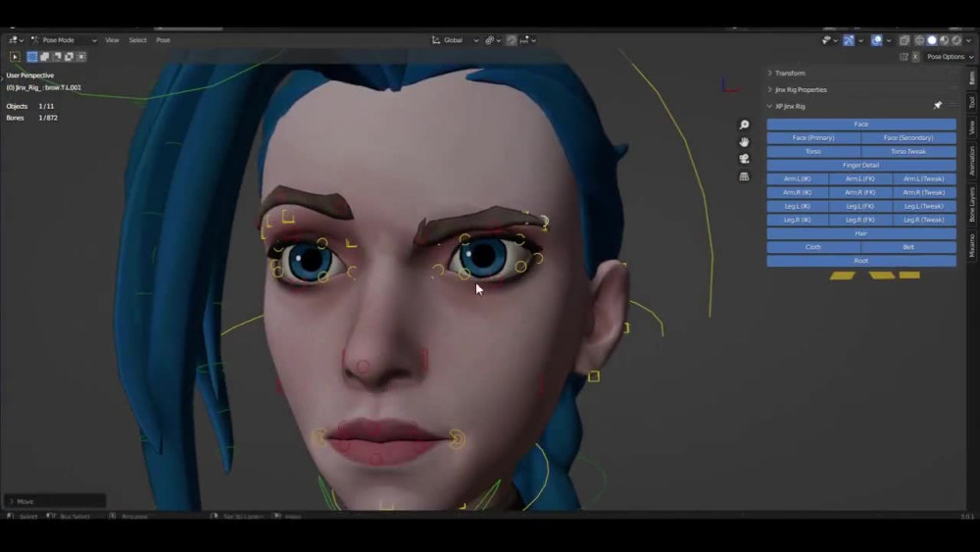Toggle snapping magnet icon
The image size is (980, 552).
coord(512,40)
